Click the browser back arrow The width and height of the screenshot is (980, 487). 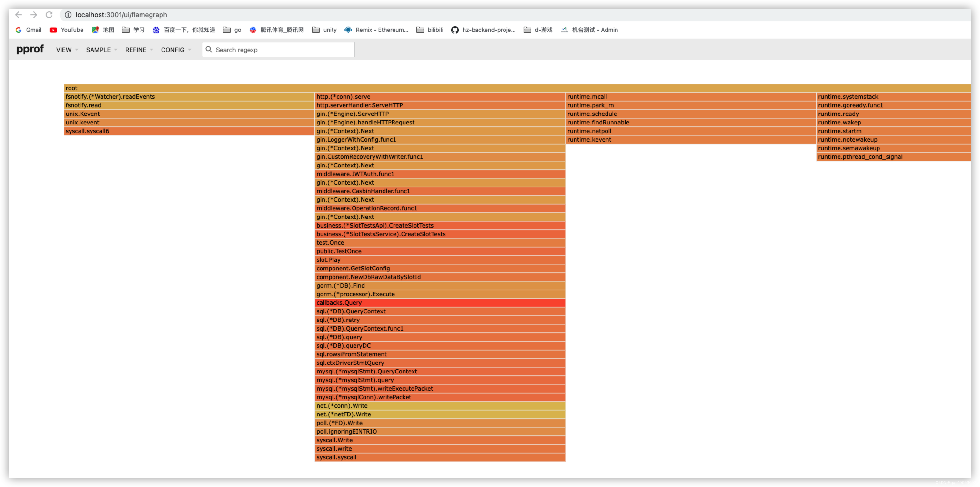pos(19,15)
